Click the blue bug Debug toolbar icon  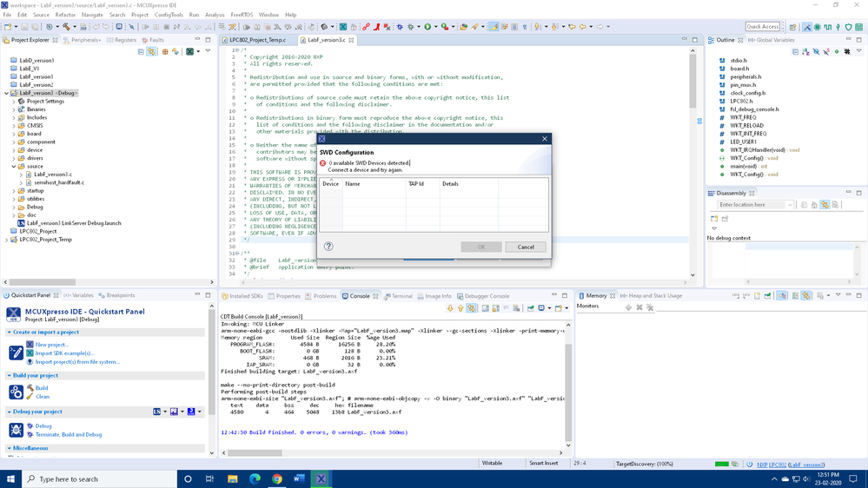click(x=399, y=27)
